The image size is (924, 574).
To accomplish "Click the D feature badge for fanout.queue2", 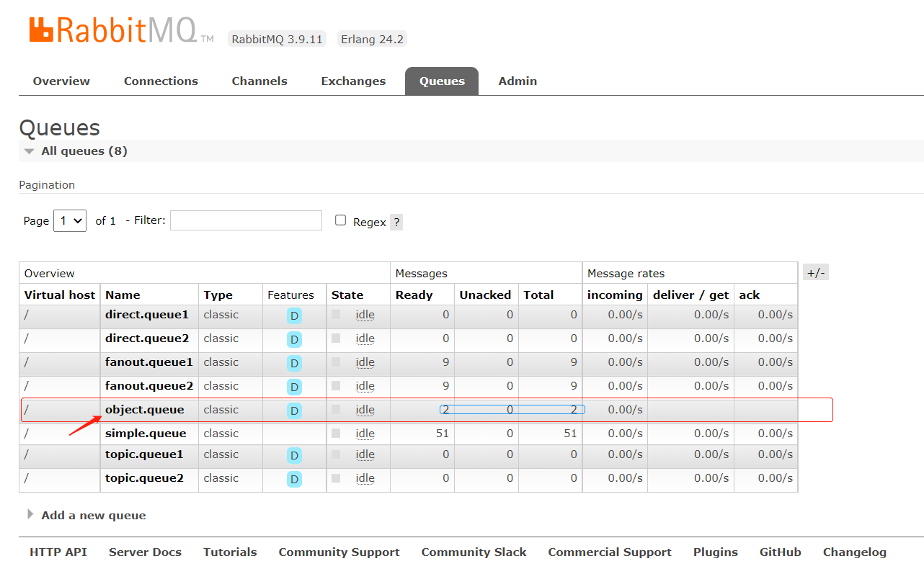I will pyautogui.click(x=294, y=387).
